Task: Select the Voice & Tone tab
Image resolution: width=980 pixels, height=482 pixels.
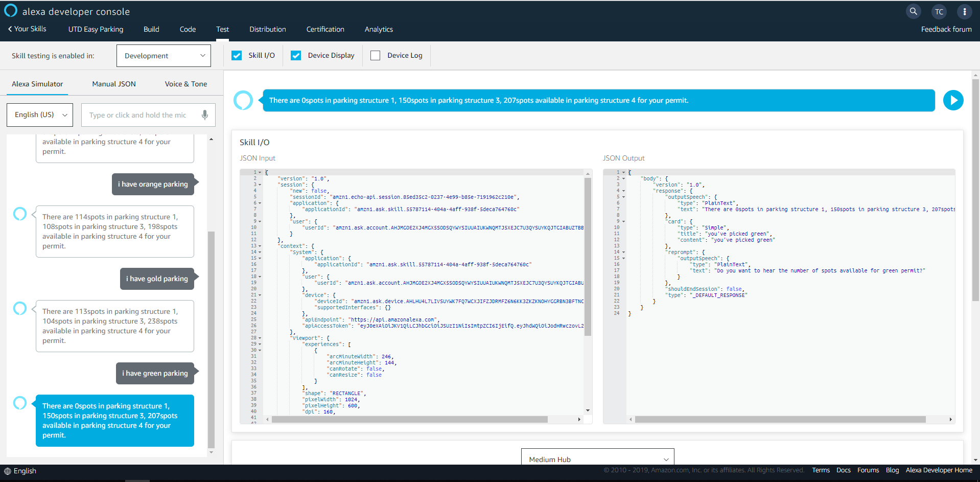Action: pyautogui.click(x=186, y=84)
